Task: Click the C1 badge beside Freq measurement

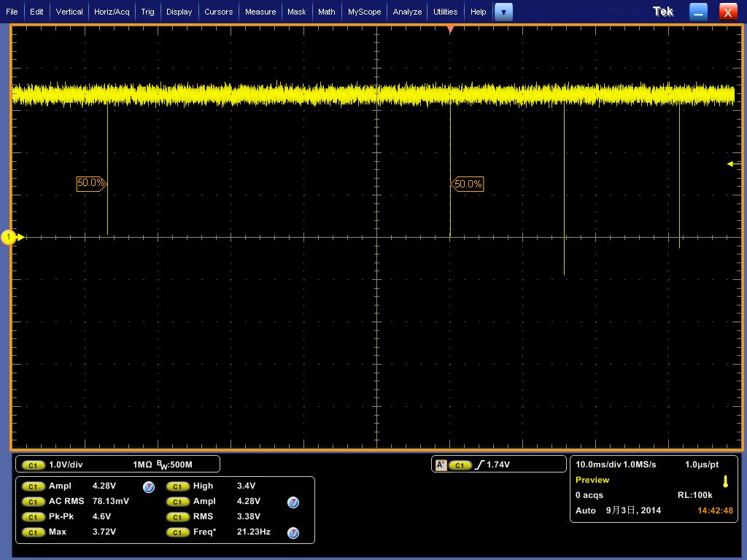Action: tap(178, 532)
